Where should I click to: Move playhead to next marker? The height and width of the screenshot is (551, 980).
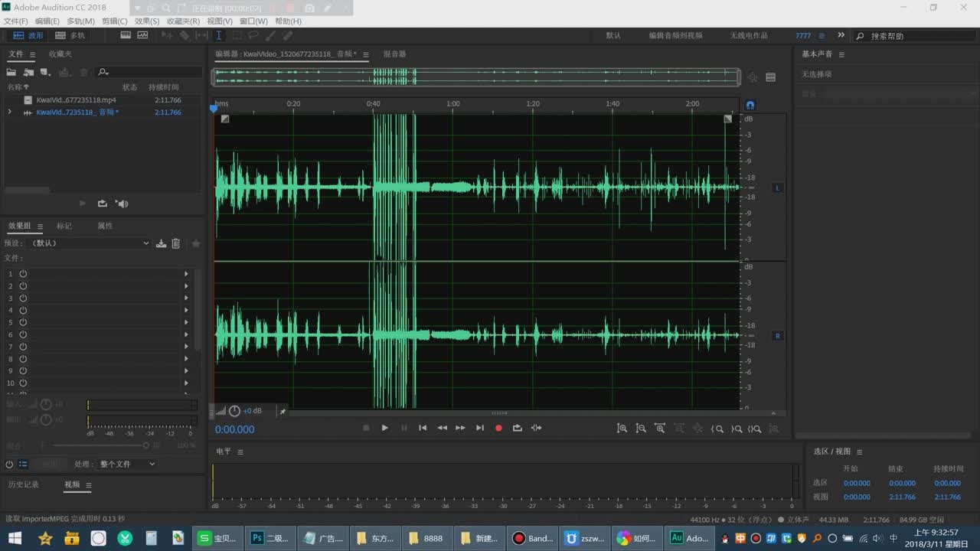(480, 428)
